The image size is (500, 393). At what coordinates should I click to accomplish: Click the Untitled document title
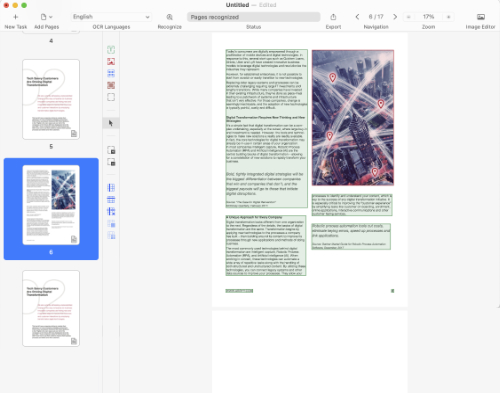point(237,5)
